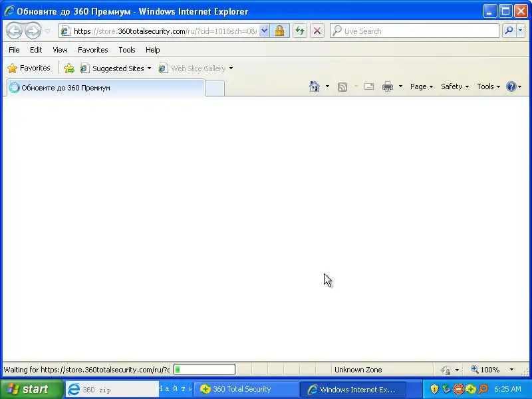Click the Forward navigation button
The image size is (532, 399).
pos(33,31)
